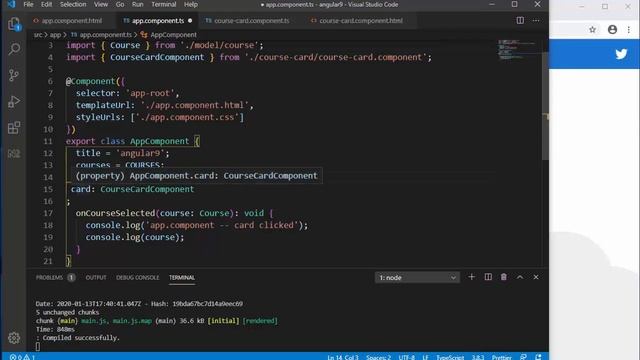Change end of line via LF status item
Screen dimensions: 640x360
click(x=425, y=357)
